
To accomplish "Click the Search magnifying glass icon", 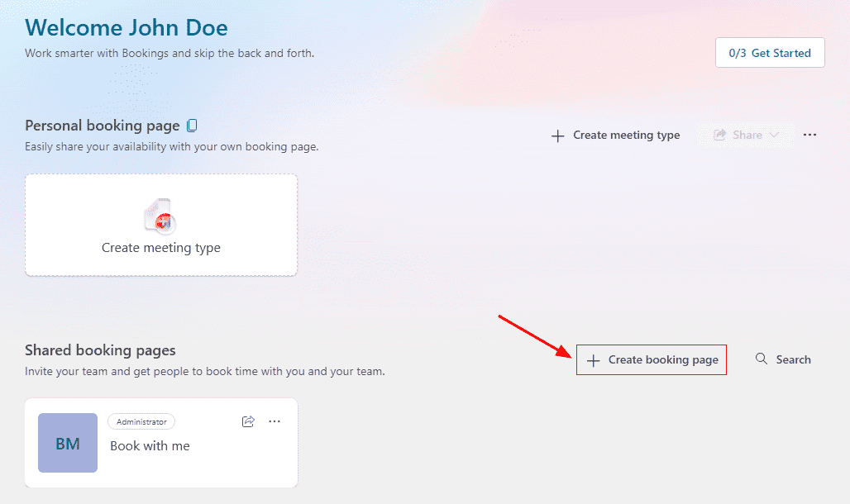I will 762,359.
